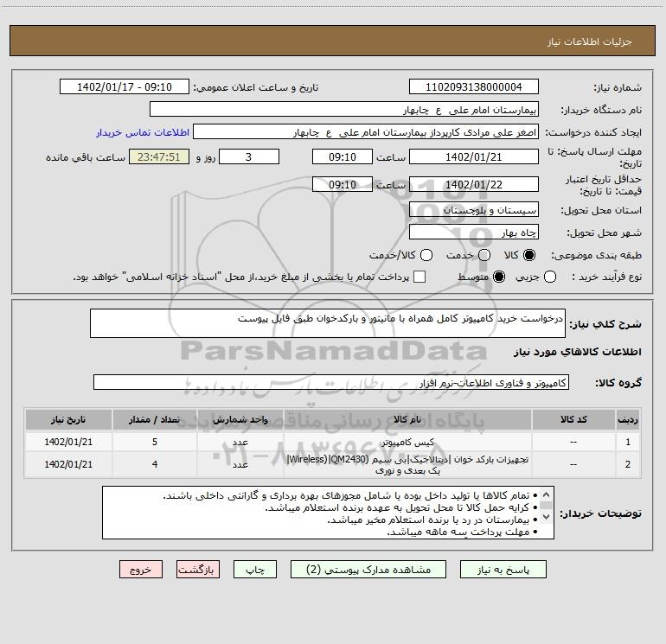Click quantity 5 in row one
Image resolution: width=666 pixels, height=644 pixels.
pos(155,442)
